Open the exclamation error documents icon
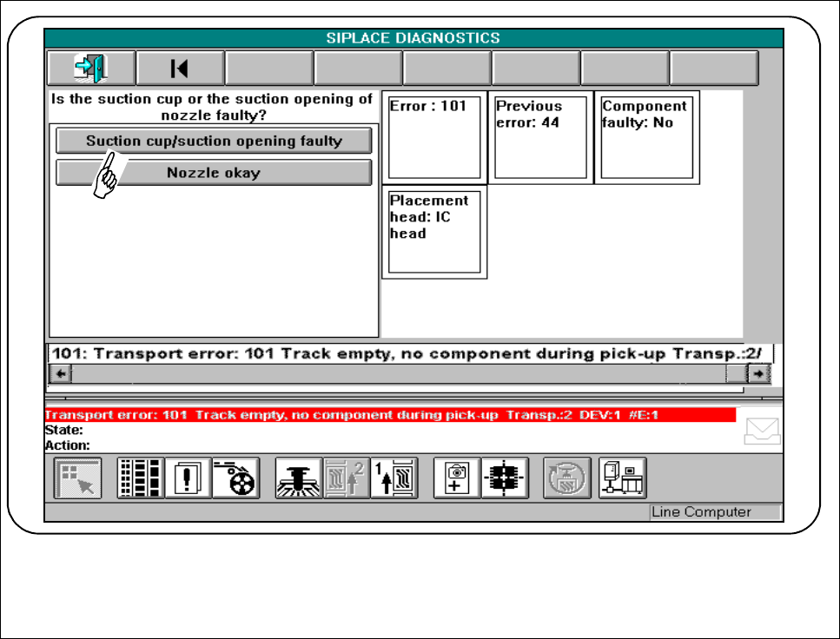The width and height of the screenshot is (840, 639). pos(188,478)
